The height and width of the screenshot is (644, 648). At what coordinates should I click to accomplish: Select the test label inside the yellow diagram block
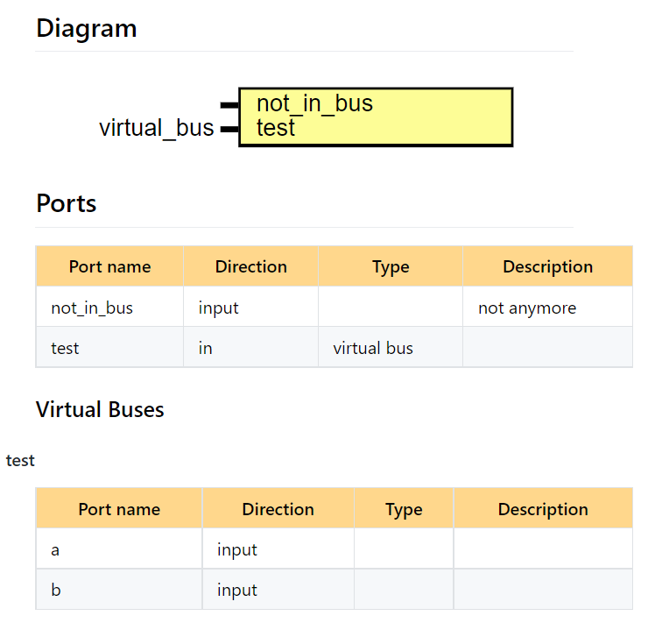tap(276, 127)
